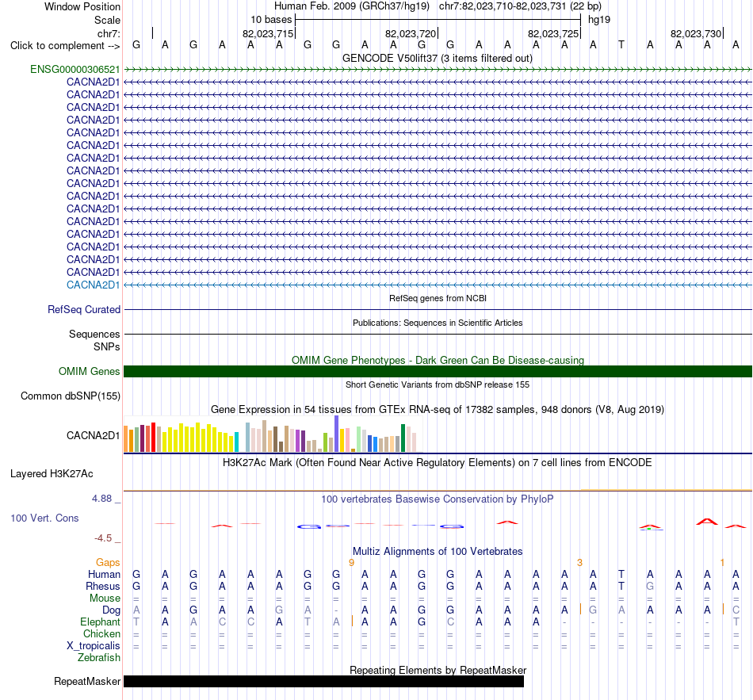Select the Mouse alignment row label
The height and width of the screenshot is (700, 753).
[105, 599]
